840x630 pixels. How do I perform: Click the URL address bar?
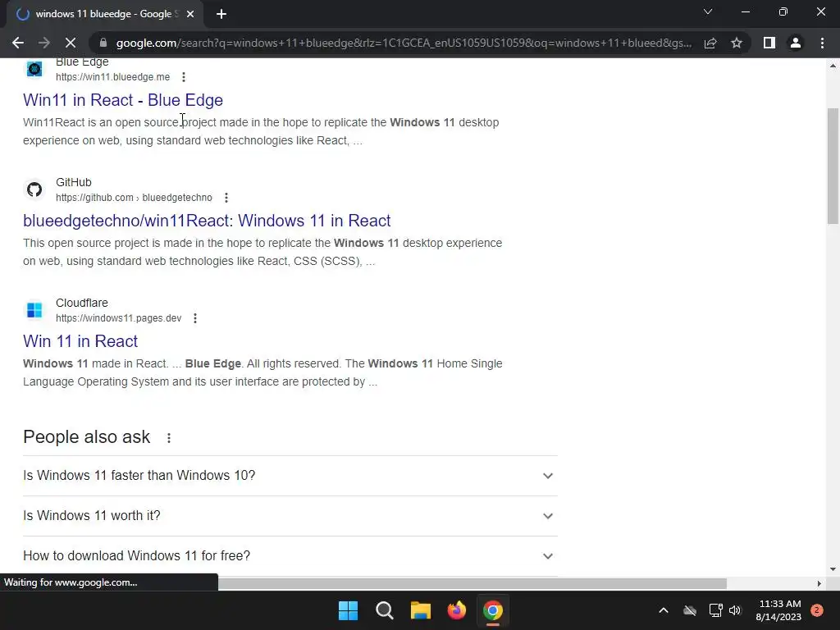[404, 43]
